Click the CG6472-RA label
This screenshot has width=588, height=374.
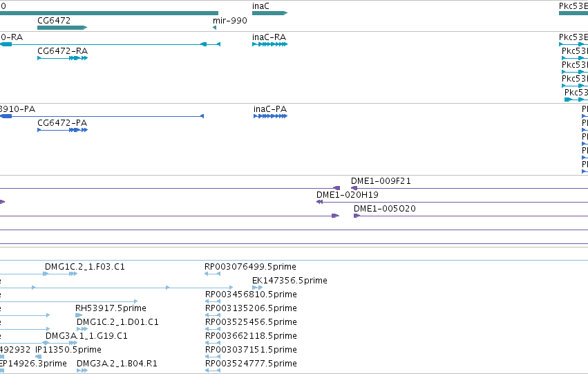63,51
